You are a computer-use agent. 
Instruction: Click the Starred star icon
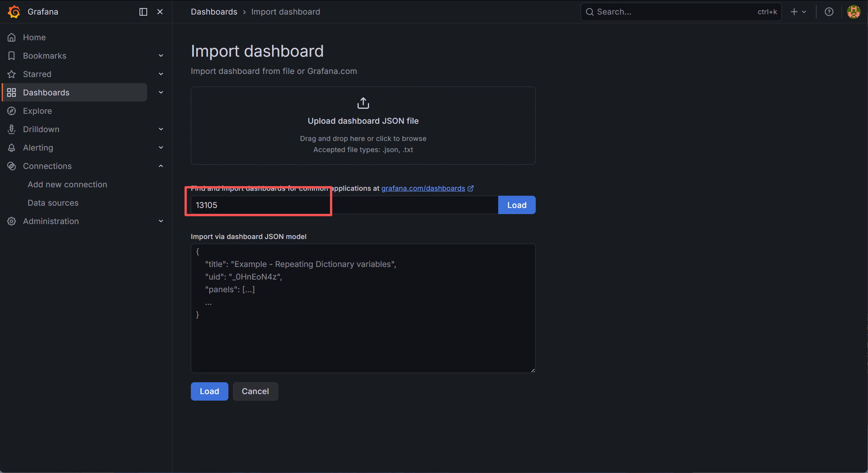pyautogui.click(x=11, y=74)
